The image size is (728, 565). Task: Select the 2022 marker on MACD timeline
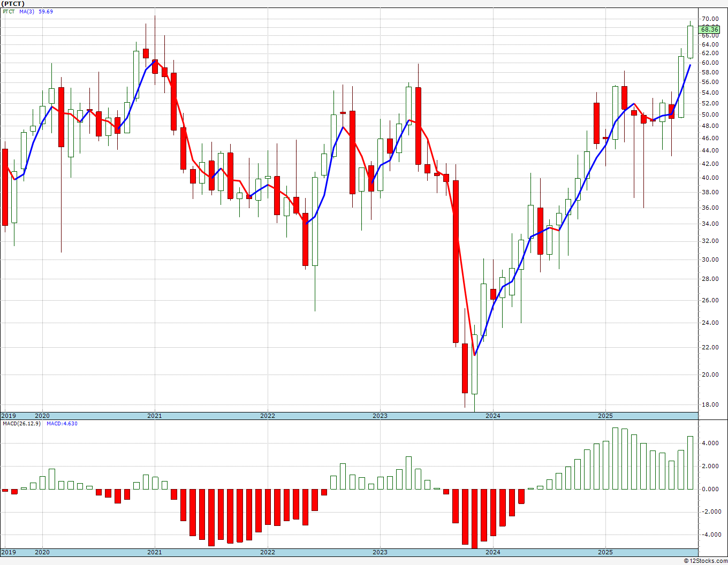click(x=268, y=552)
